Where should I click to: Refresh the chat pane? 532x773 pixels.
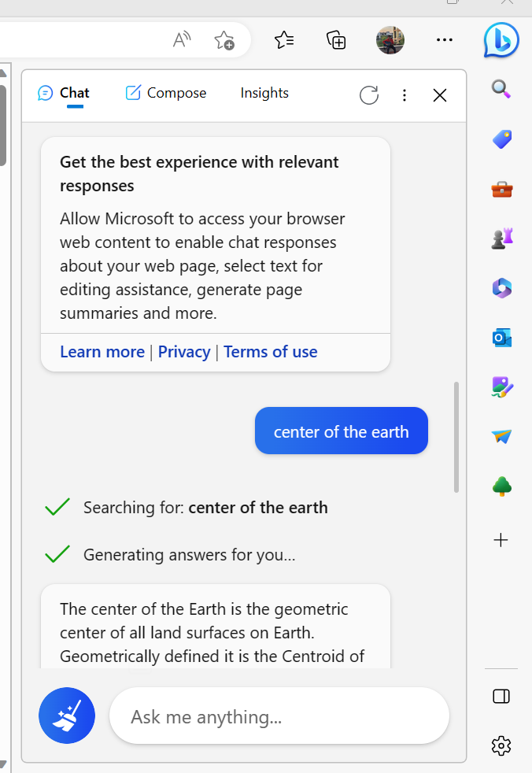tap(368, 95)
